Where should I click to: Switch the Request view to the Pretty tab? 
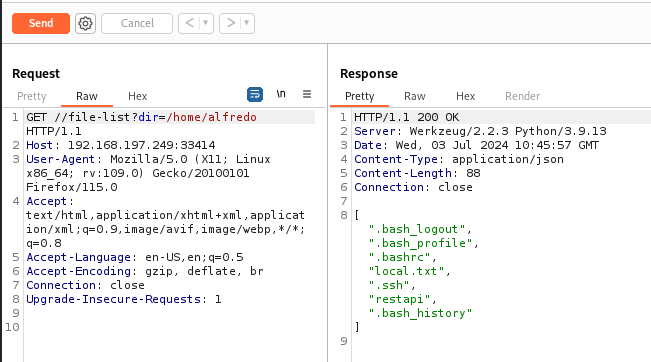32,96
